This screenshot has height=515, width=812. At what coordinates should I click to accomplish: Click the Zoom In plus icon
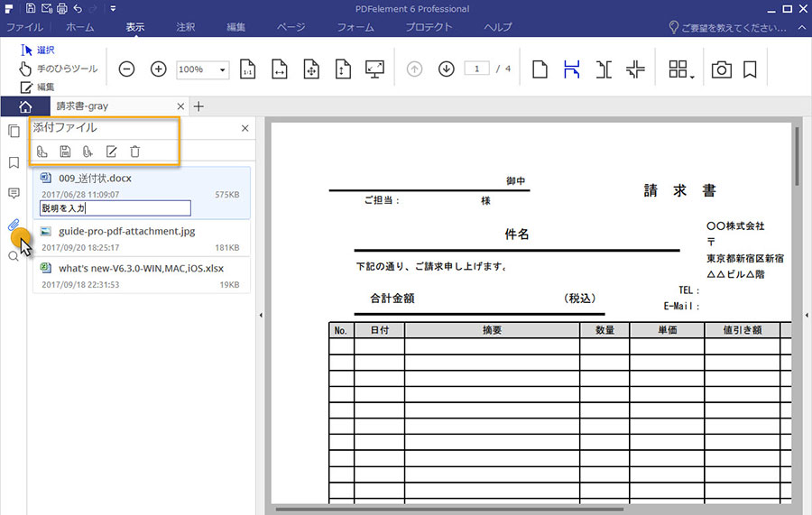point(159,69)
